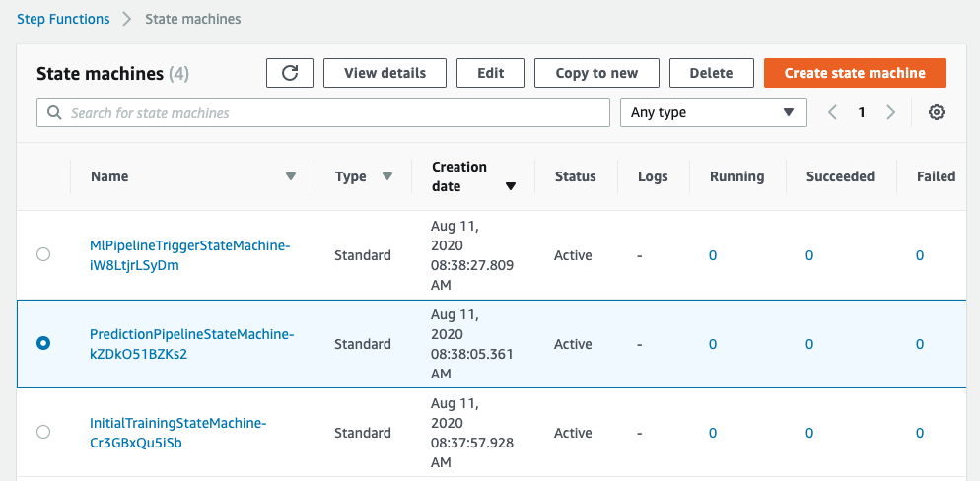Click Failed count for MlPipelineTriggerStateMachine
The width and height of the screenshot is (980, 481).
(920, 255)
